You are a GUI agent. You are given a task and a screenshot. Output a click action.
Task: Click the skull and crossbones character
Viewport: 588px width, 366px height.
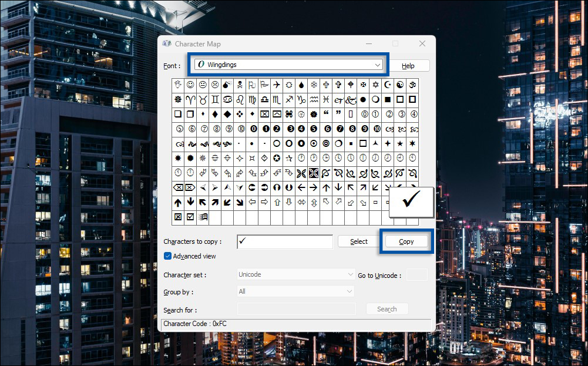click(x=240, y=85)
